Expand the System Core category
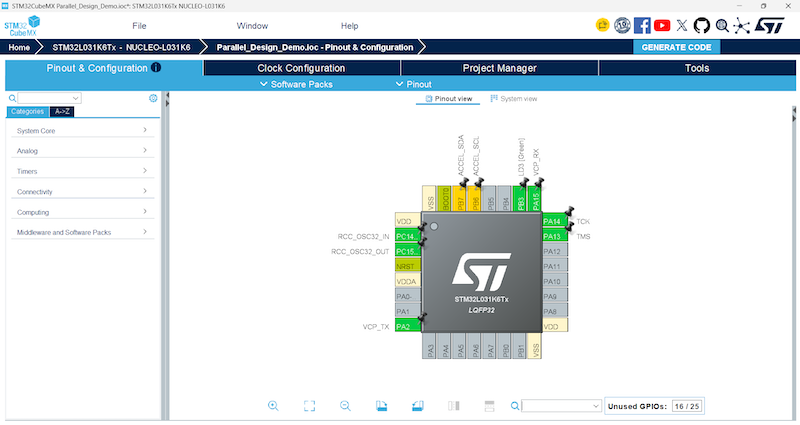The height and width of the screenshot is (425, 800). (82, 131)
